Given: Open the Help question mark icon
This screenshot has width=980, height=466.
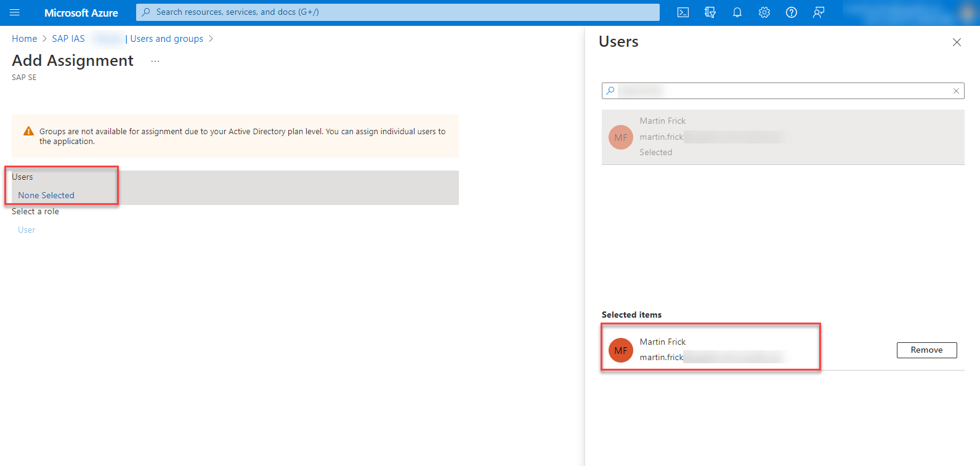Looking at the screenshot, I should (x=792, y=12).
